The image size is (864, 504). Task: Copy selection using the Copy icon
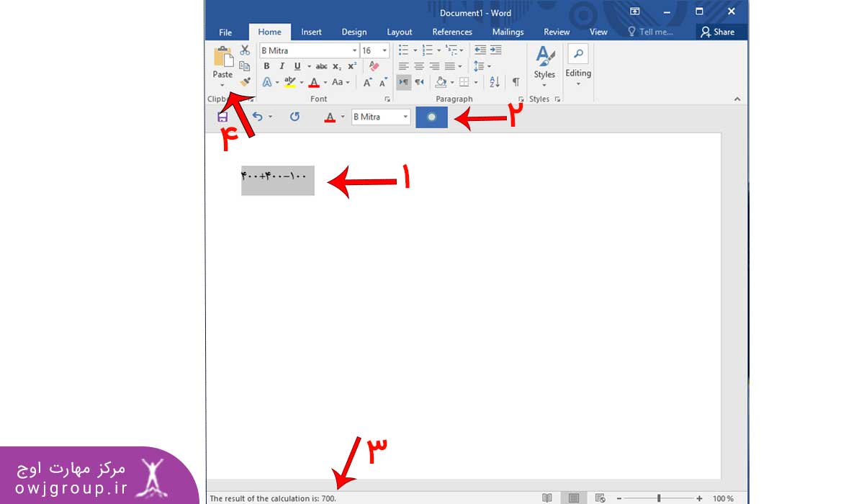(x=245, y=66)
